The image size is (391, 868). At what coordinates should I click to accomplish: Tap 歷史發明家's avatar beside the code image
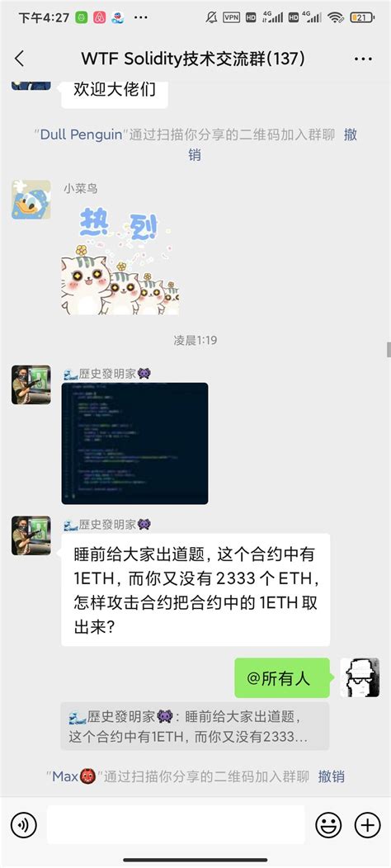click(x=31, y=384)
